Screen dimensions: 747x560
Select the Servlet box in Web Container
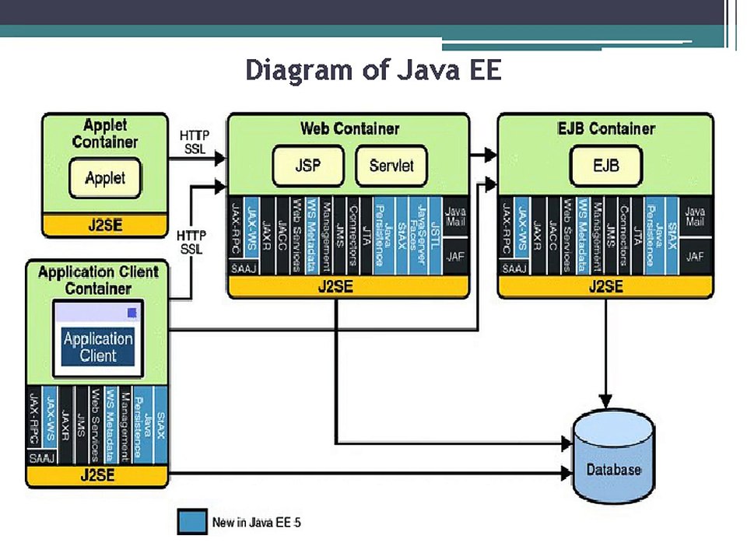click(x=391, y=166)
